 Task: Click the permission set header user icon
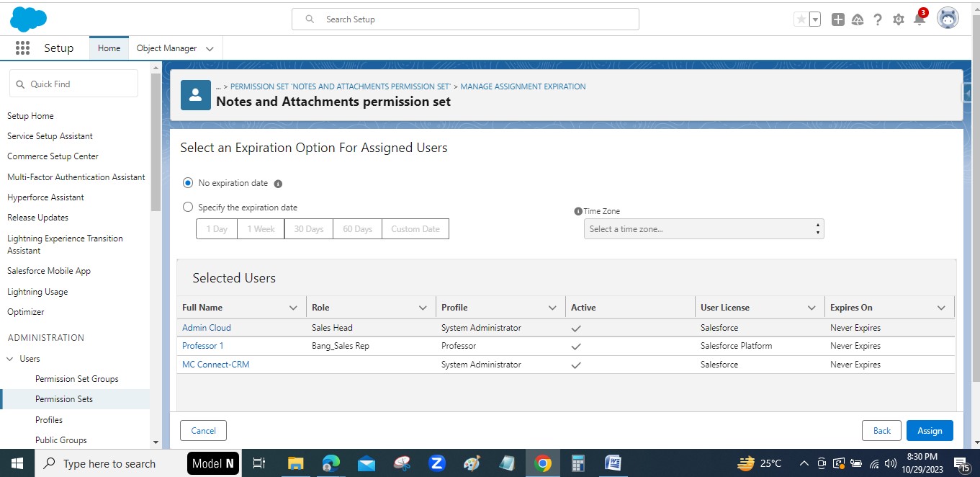pyautogui.click(x=195, y=94)
